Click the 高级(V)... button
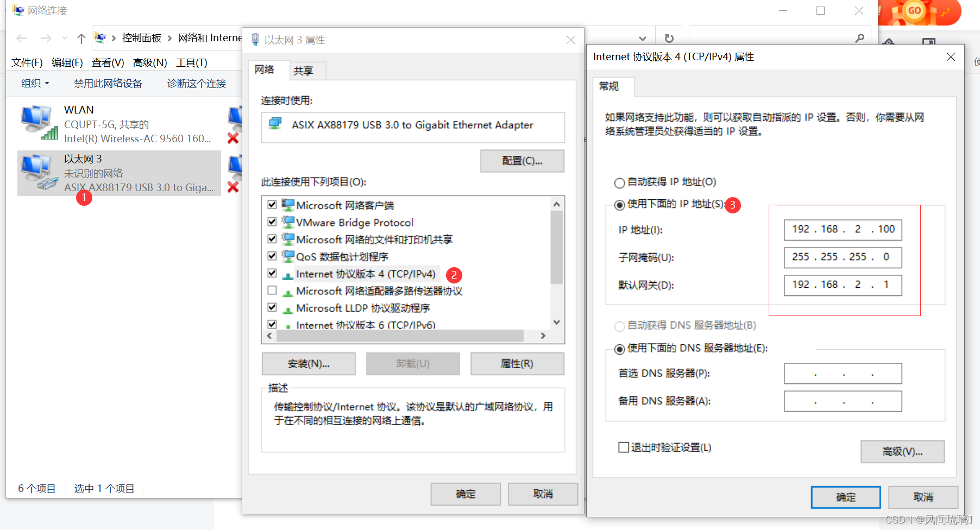Image resolution: width=980 pixels, height=530 pixels. click(902, 452)
